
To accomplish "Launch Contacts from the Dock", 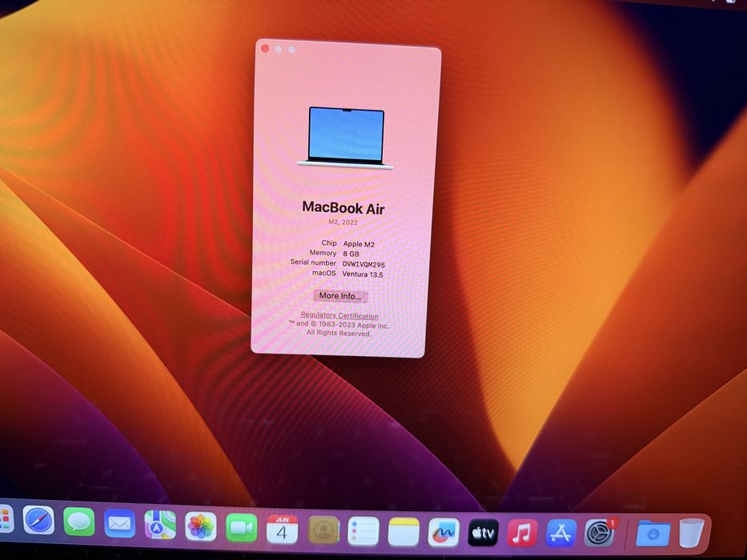I will tap(323, 530).
